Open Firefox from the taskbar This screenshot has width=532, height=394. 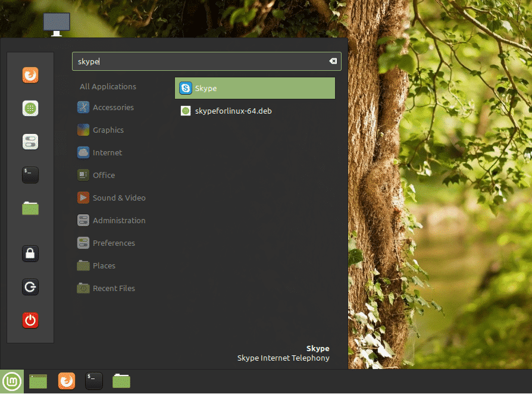(x=67, y=381)
